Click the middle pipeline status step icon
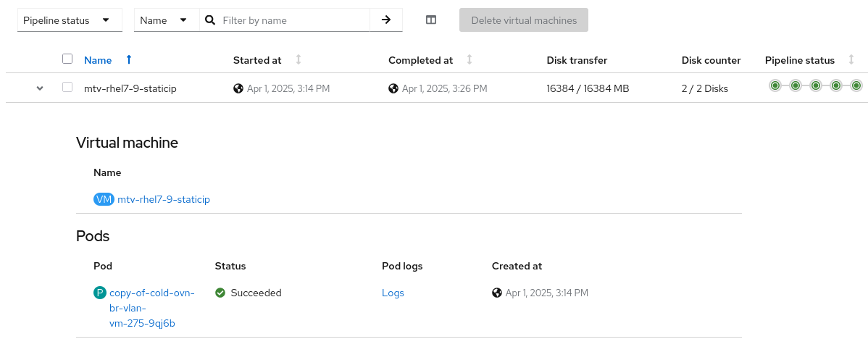The width and height of the screenshot is (868, 339). tap(816, 85)
